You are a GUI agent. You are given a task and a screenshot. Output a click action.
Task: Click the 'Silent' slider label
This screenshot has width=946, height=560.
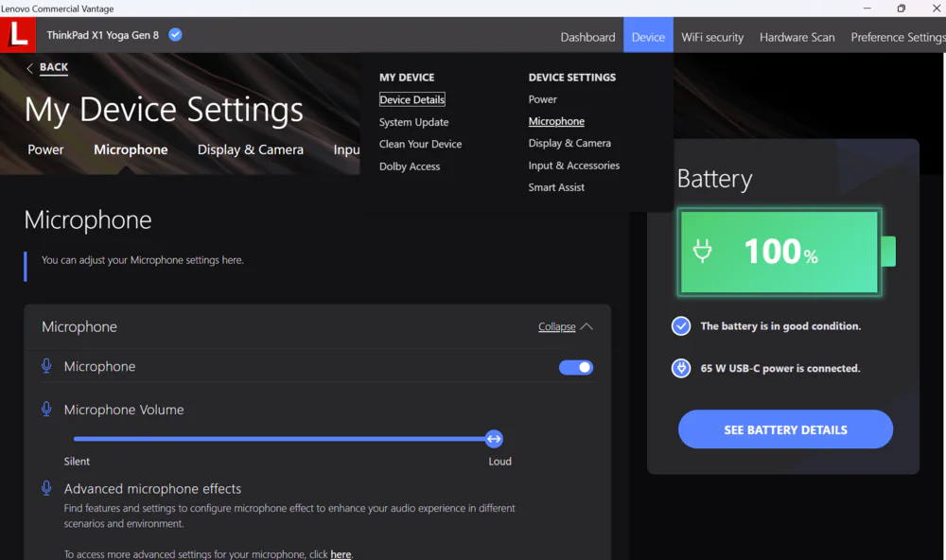click(77, 461)
